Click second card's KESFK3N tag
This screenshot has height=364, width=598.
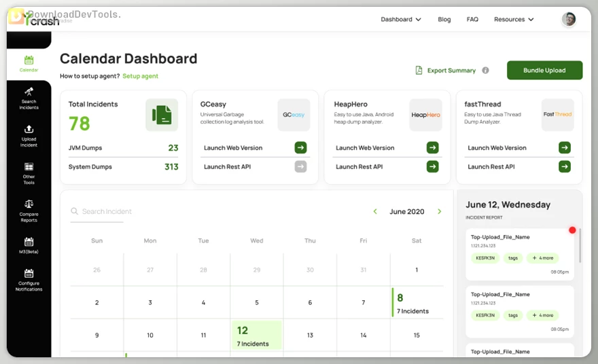click(x=485, y=315)
